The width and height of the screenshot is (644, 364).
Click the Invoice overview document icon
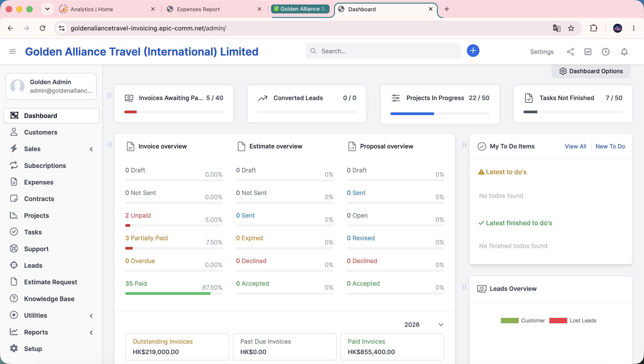tap(130, 146)
